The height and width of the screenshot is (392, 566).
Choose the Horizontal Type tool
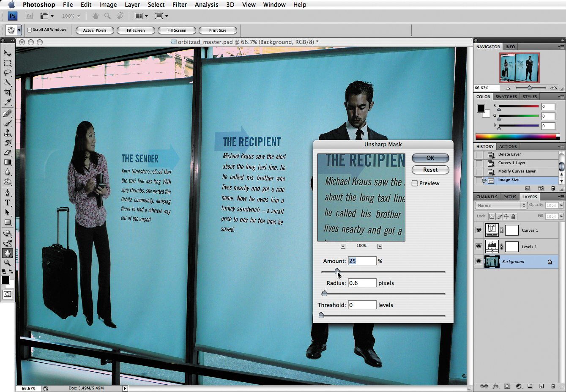(x=8, y=203)
